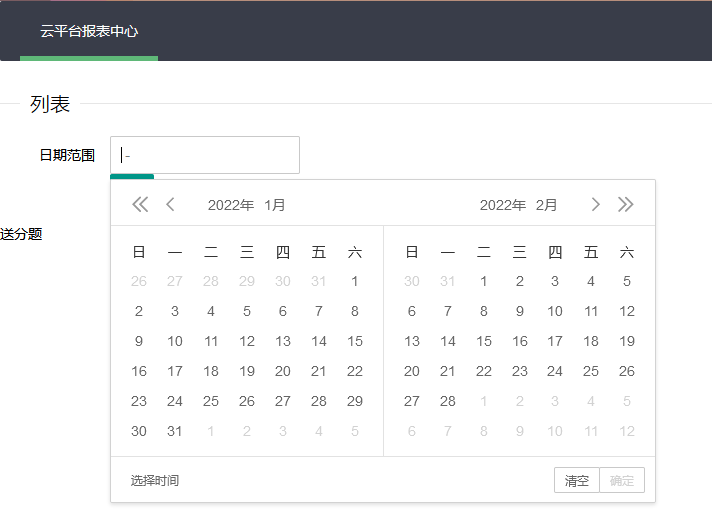712x532 pixels.
Task: Open year selector 2022年 in right calendar
Action: click(x=502, y=205)
